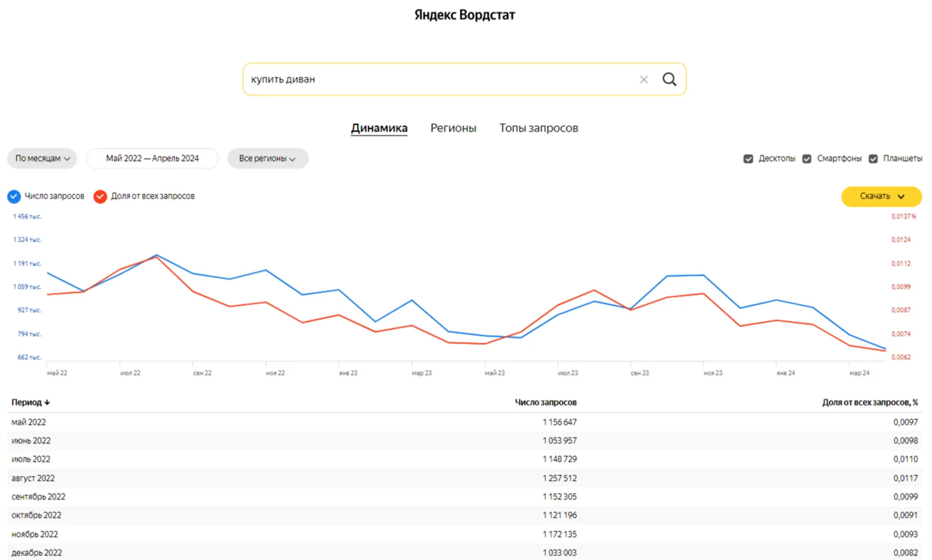This screenshot has width=932, height=560.
Task: Select the июнь 2022 row
Action: coord(464,441)
